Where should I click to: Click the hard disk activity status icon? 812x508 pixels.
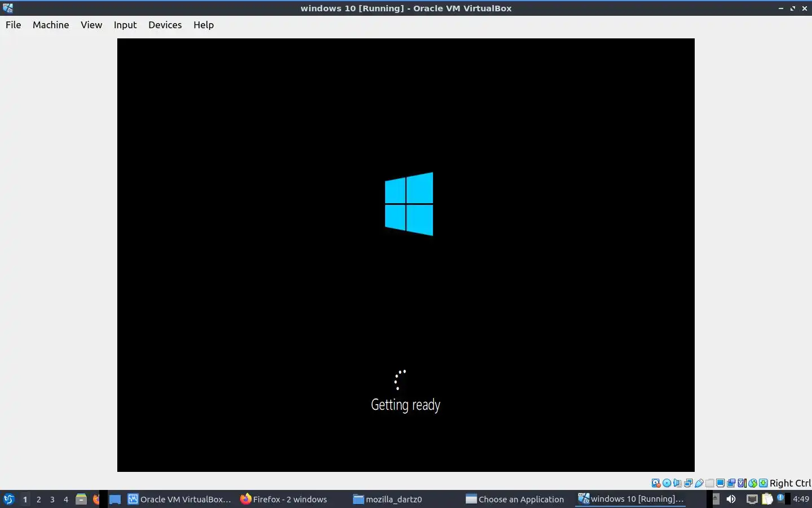point(656,483)
